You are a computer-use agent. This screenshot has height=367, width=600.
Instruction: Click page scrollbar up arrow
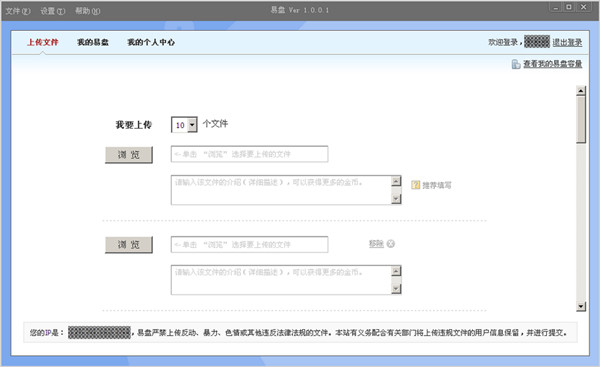(581, 91)
